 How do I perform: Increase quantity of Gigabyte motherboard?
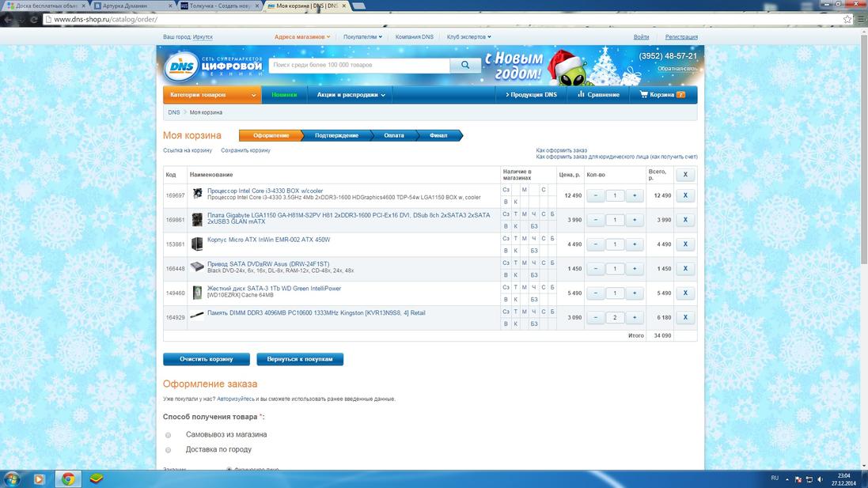point(635,220)
